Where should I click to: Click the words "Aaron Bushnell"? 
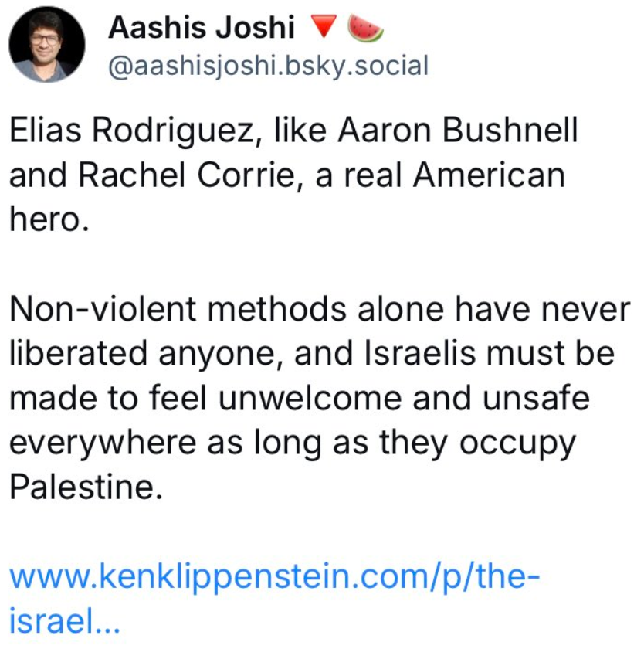[x=458, y=130]
